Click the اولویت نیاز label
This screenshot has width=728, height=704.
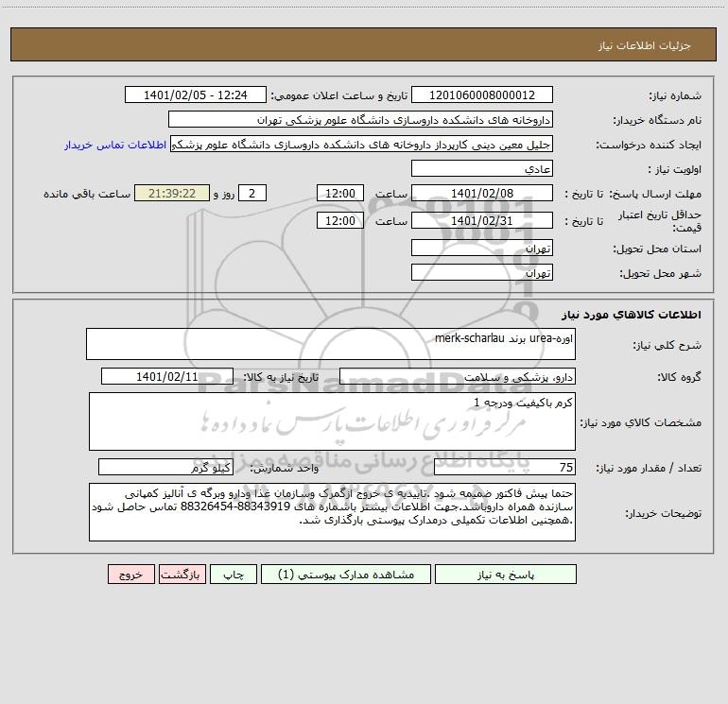point(675,169)
